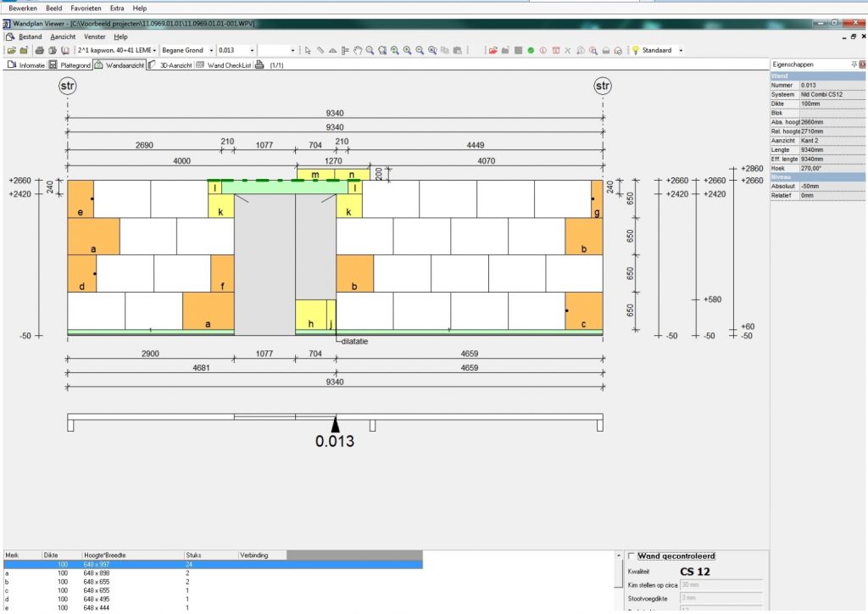
Task: Switch to the 3D-Aanzicht tab
Action: (x=170, y=64)
